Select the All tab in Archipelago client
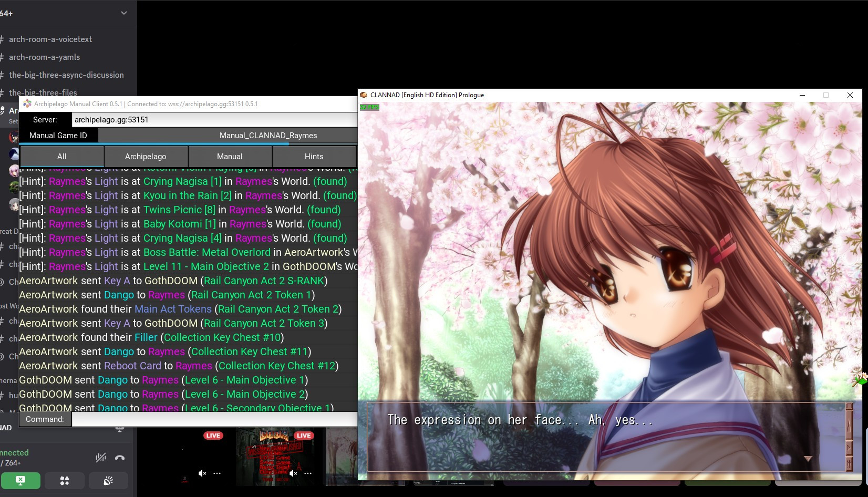The width and height of the screenshot is (868, 497). pos(62,157)
